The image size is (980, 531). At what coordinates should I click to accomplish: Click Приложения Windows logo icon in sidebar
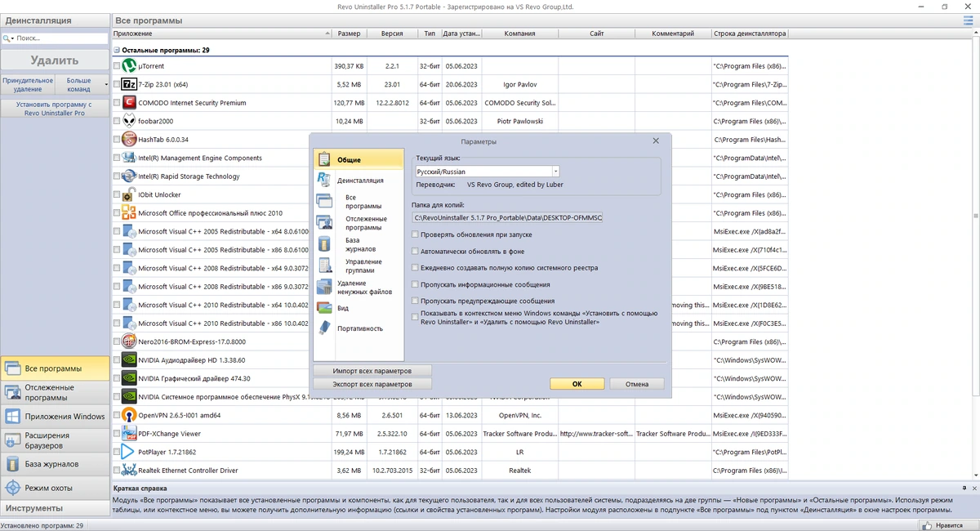click(12, 417)
